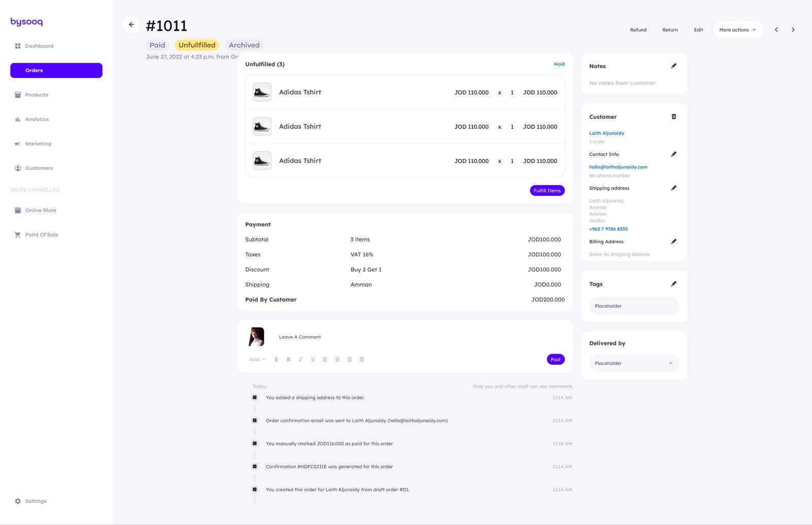Align comment text left
812x525 pixels.
coord(325,359)
